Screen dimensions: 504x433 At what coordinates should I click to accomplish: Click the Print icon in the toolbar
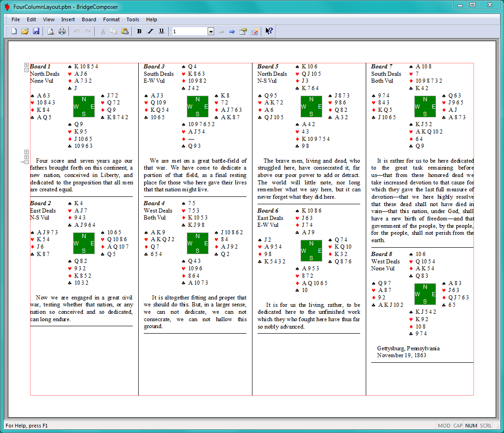(62, 31)
